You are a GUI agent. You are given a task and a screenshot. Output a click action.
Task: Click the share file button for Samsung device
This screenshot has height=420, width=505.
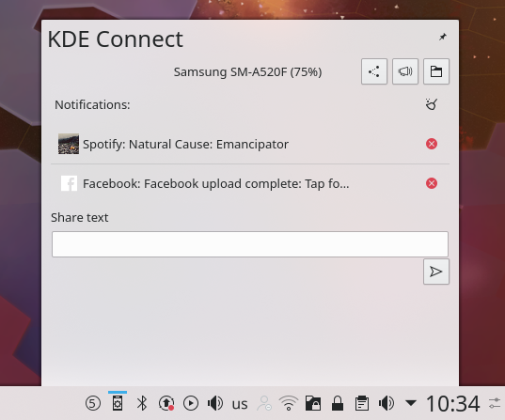[x=374, y=71]
